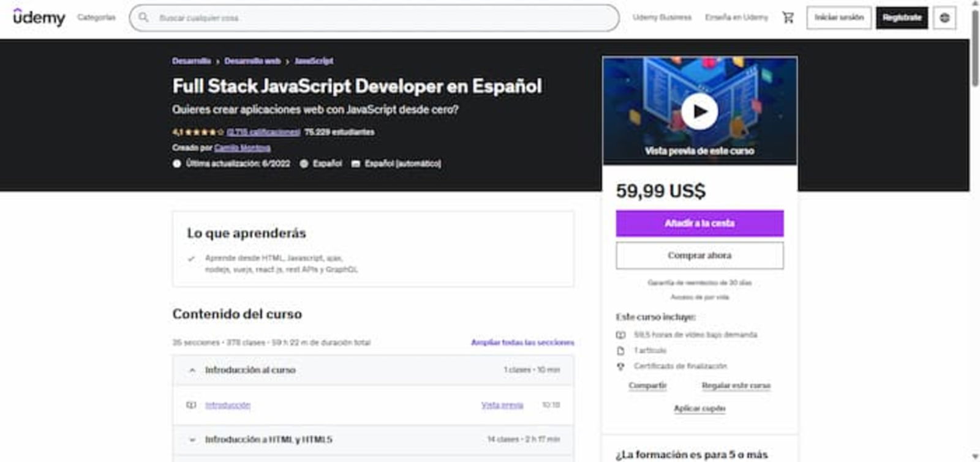Click the checkmark beside learning objective
The height and width of the screenshot is (462, 980).
(x=191, y=258)
